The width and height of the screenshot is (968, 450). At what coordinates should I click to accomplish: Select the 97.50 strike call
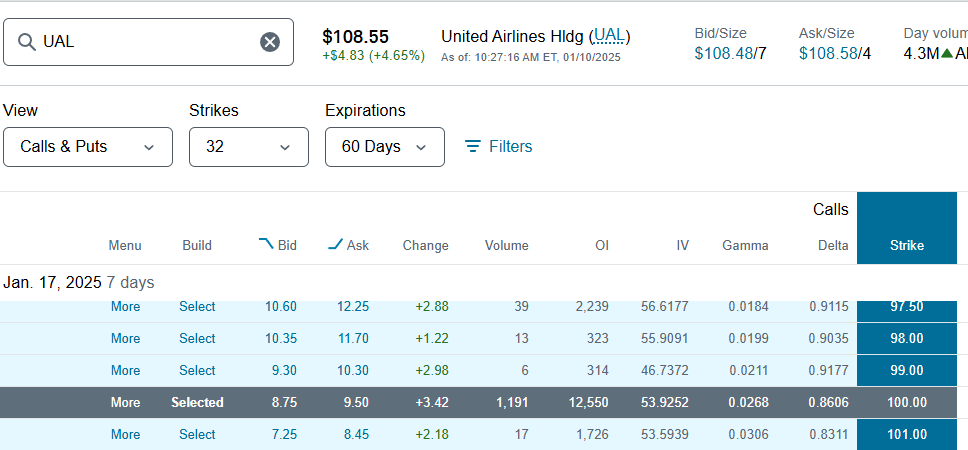198,307
